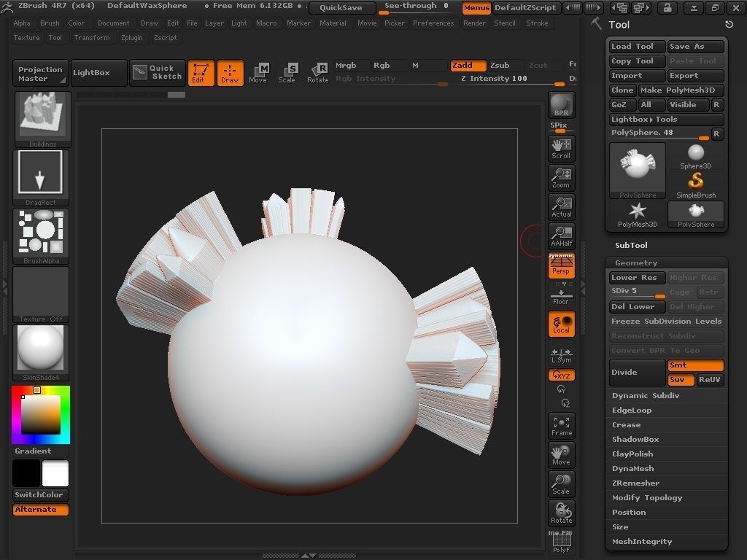The image size is (747, 560).
Task: Click the color picker square
Action: pos(41,415)
